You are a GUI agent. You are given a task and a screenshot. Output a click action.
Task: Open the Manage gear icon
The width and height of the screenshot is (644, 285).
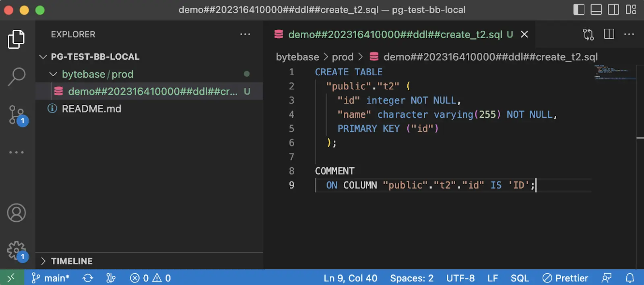(17, 251)
